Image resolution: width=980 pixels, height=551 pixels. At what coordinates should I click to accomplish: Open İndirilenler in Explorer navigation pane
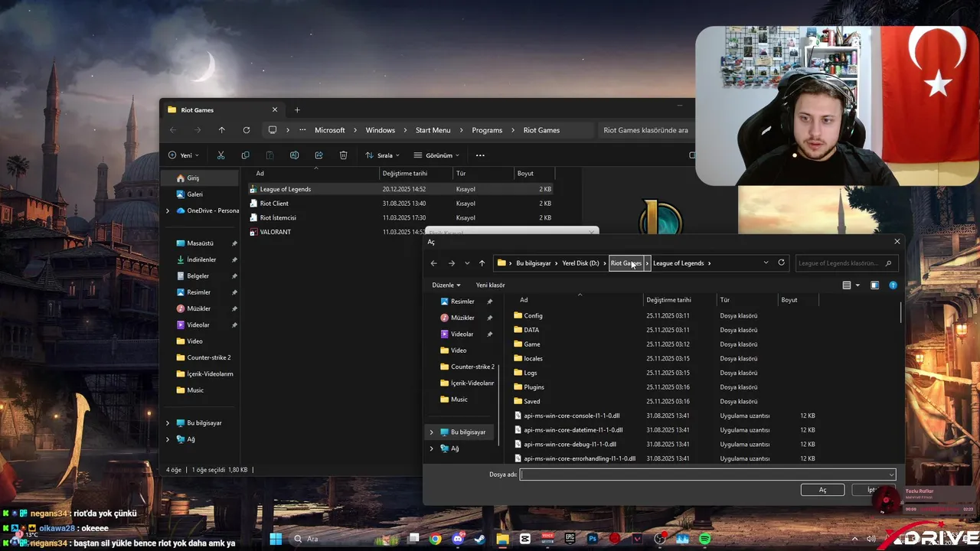coord(201,259)
